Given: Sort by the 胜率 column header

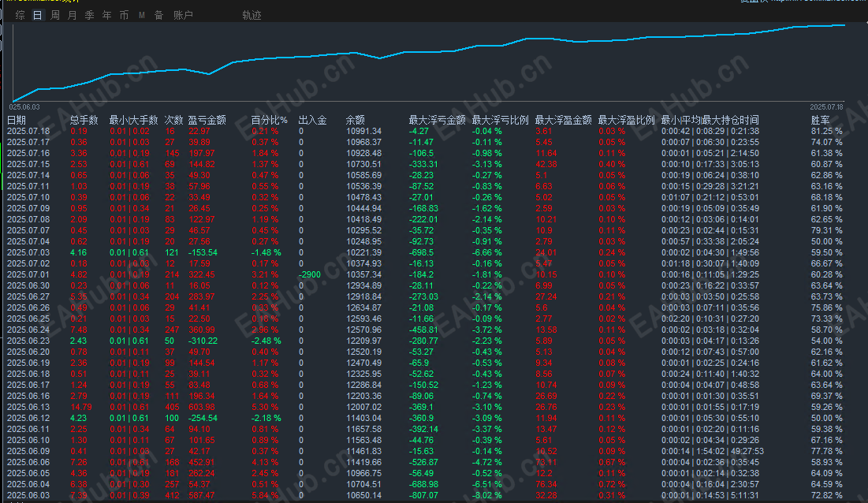Looking at the screenshot, I should pyautogui.click(x=820, y=120).
